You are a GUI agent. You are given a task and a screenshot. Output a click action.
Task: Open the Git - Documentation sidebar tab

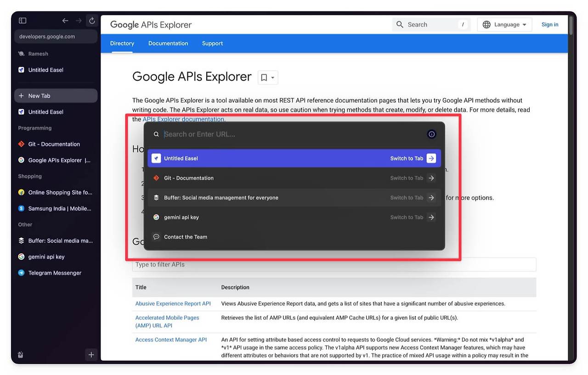pyautogui.click(x=56, y=144)
